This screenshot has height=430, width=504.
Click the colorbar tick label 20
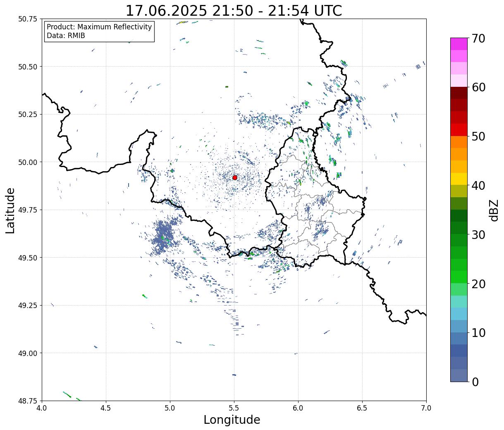pyautogui.click(x=479, y=284)
